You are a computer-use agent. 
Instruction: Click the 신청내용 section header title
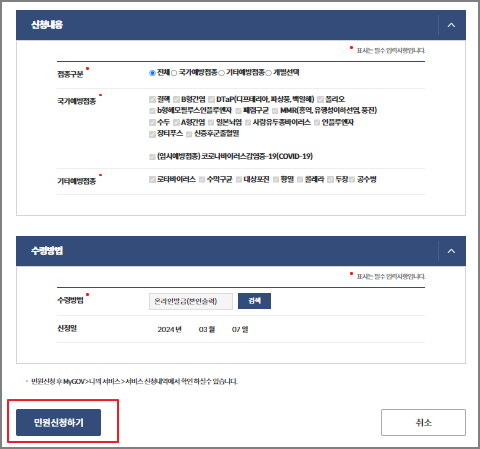click(x=47, y=25)
